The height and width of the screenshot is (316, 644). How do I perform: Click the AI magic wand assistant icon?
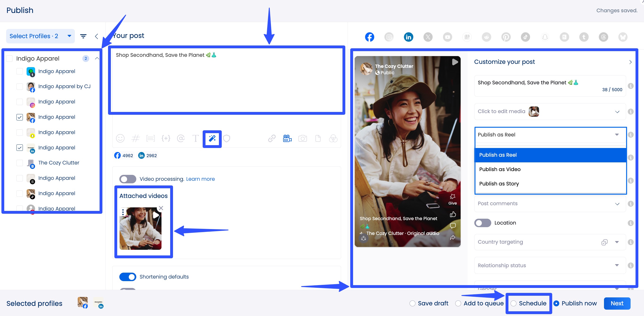pyautogui.click(x=212, y=138)
